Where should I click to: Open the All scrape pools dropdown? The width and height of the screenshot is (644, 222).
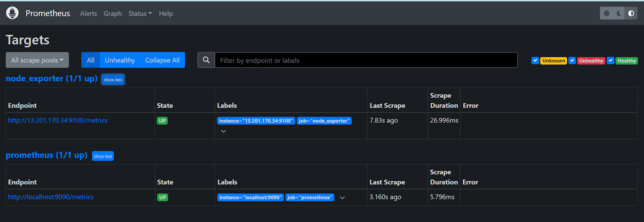(37, 60)
